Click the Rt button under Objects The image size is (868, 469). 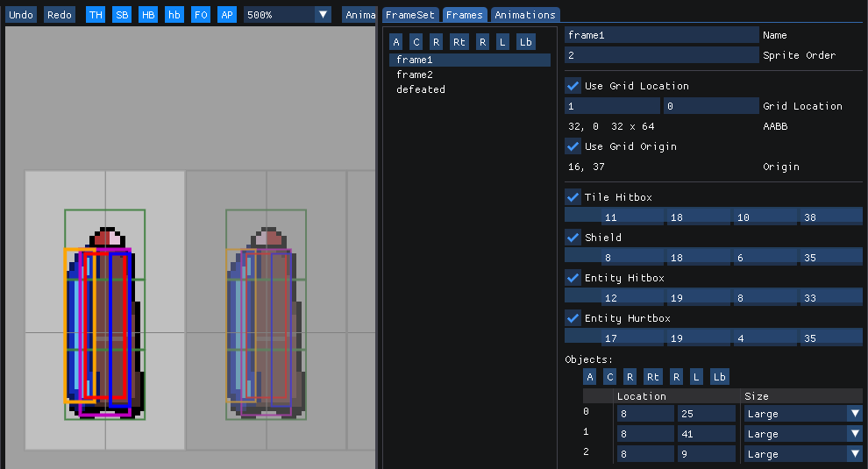(652, 377)
